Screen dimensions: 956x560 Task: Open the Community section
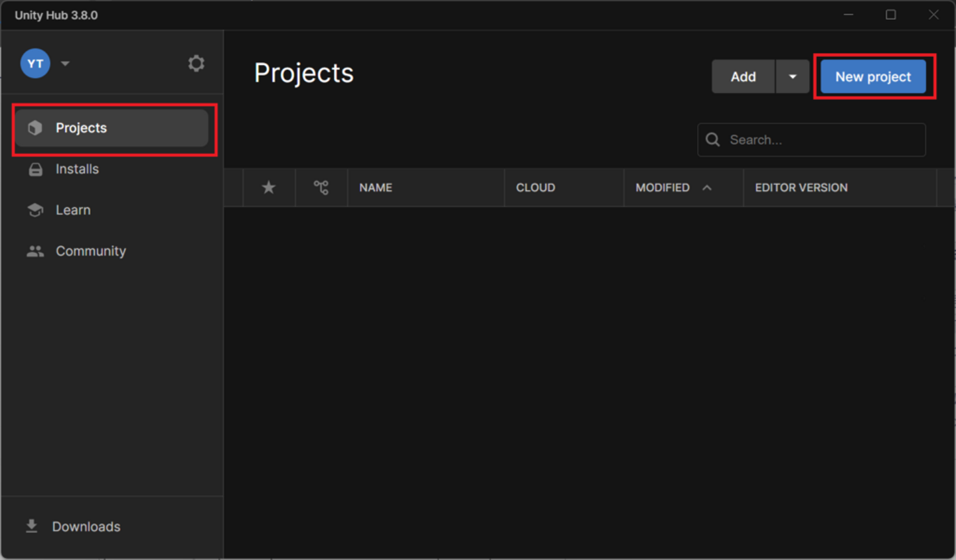[x=112, y=251]
